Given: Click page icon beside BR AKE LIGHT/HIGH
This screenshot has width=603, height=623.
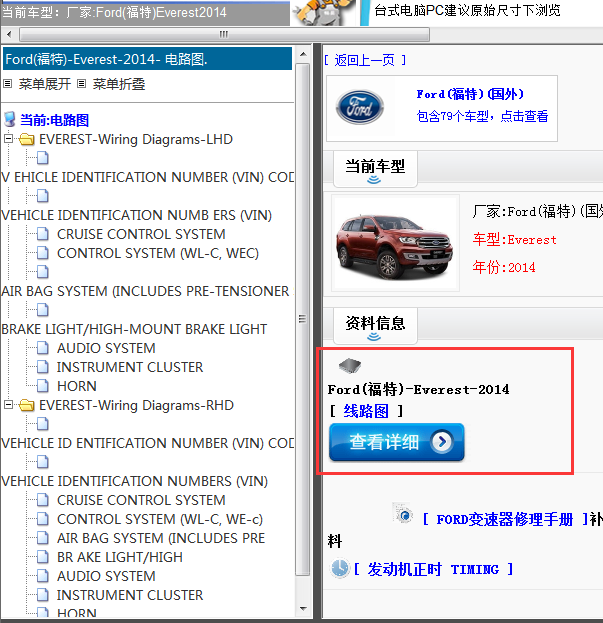Looking at the screenshot, I should coord(43,557).
